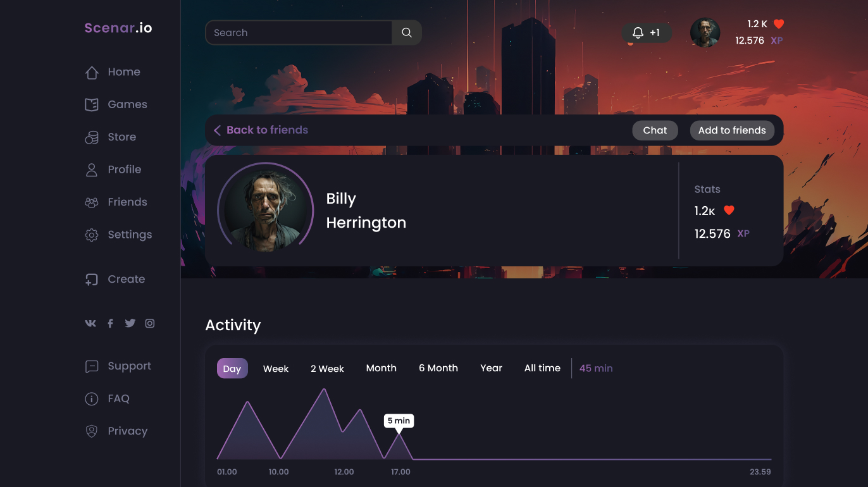Click the 5 min chart marker
Image resolution: width=868 pixels, height=487 pixels.
click(399, 422)
